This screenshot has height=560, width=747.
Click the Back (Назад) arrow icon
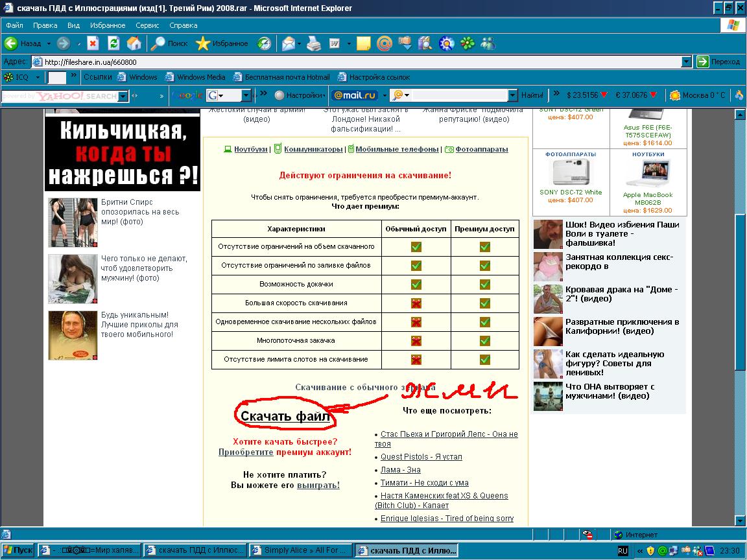pyautogui.click(x=11, y=43)
